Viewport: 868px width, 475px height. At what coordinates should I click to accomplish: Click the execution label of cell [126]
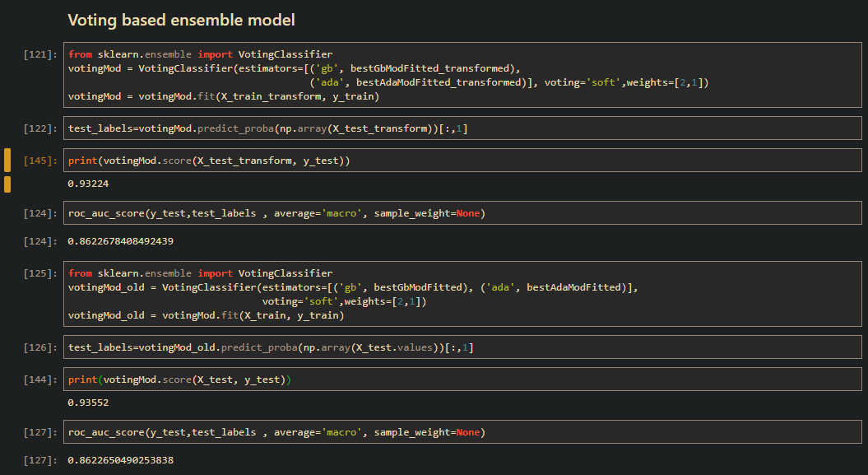pyautogui.click(x=36, y=347)
